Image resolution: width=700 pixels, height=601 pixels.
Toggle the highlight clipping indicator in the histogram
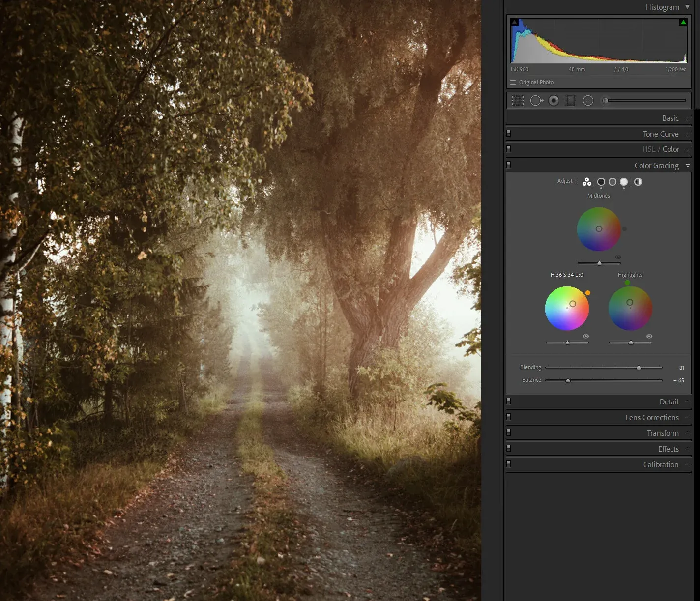coord(683,22)
